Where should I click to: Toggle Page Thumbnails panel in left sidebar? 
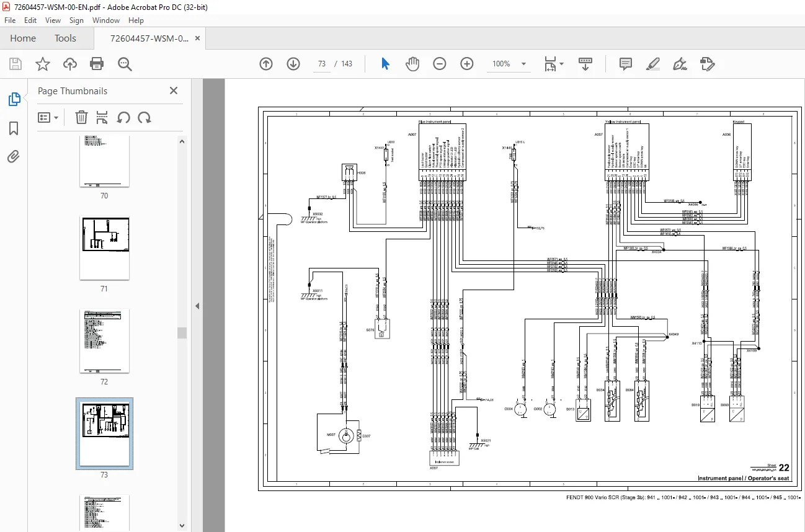point(14,99)
